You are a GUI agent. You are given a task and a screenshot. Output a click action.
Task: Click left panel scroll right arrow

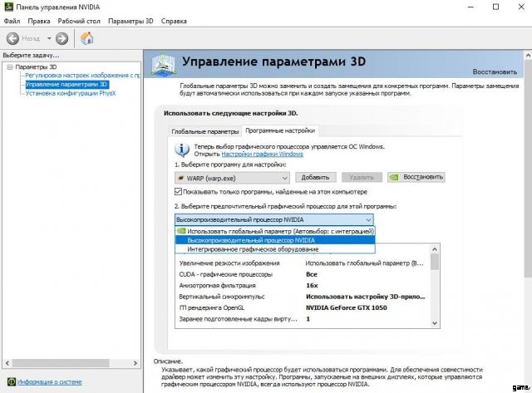point(135,363)
